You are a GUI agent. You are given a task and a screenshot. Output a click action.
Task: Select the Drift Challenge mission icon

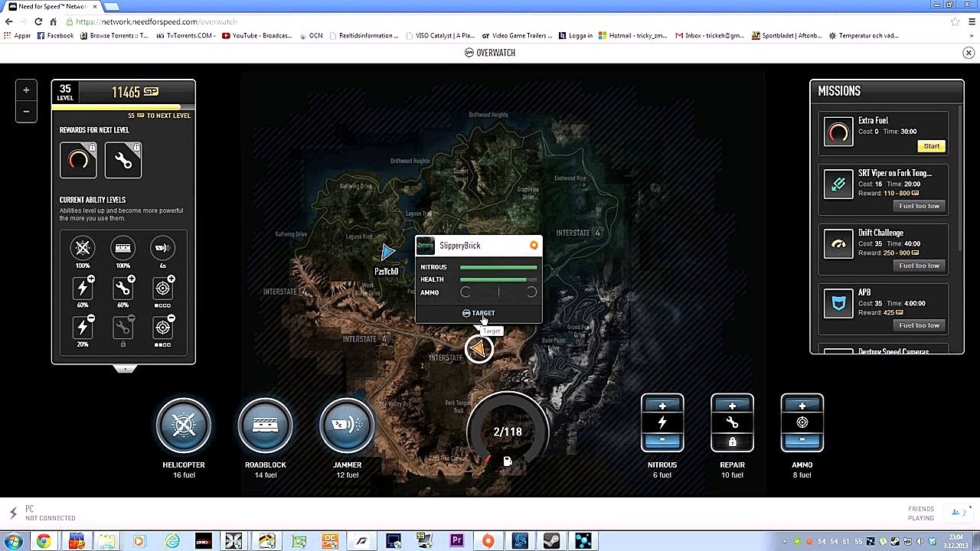click(838, 244)
